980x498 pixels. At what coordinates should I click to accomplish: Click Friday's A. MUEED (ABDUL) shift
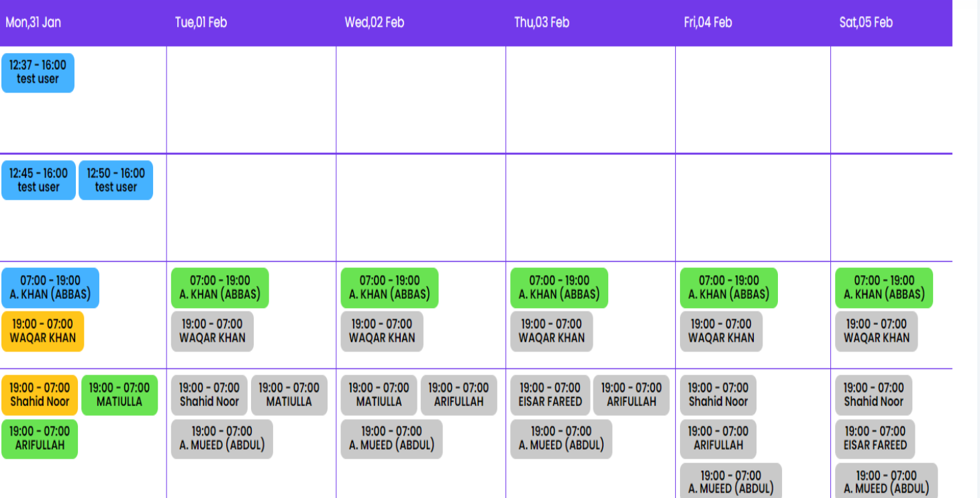pyautogui.click(x=731, y=481)
